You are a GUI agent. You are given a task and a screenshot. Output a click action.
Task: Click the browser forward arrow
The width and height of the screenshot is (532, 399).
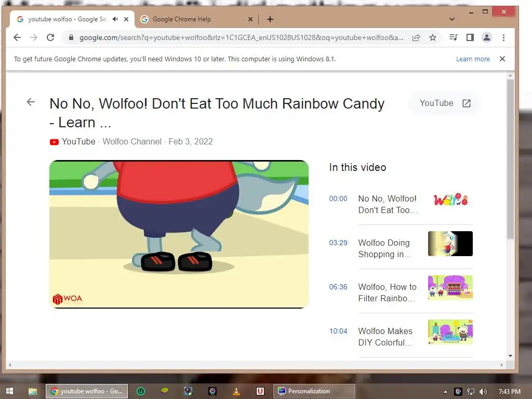tap(34, 37)
